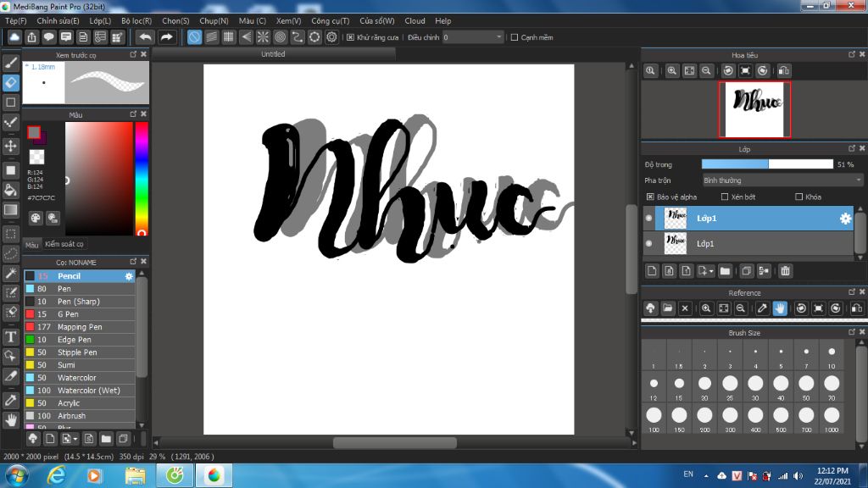Image resolution: width=868 pixels, height=488 pixels.
Task: Zoom out on the Navigator panel
Action: pos(706,71)
